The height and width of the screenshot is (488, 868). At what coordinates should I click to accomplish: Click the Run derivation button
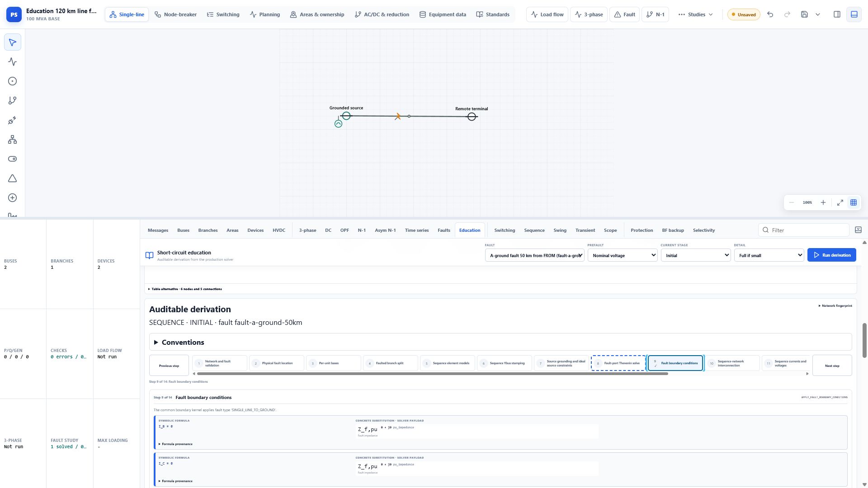point(832,255)
